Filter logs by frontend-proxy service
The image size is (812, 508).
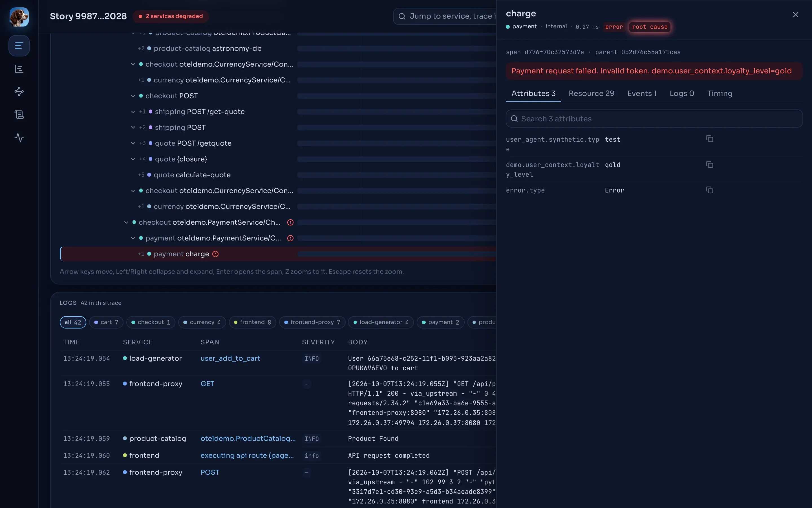click(x=312, y=322)
